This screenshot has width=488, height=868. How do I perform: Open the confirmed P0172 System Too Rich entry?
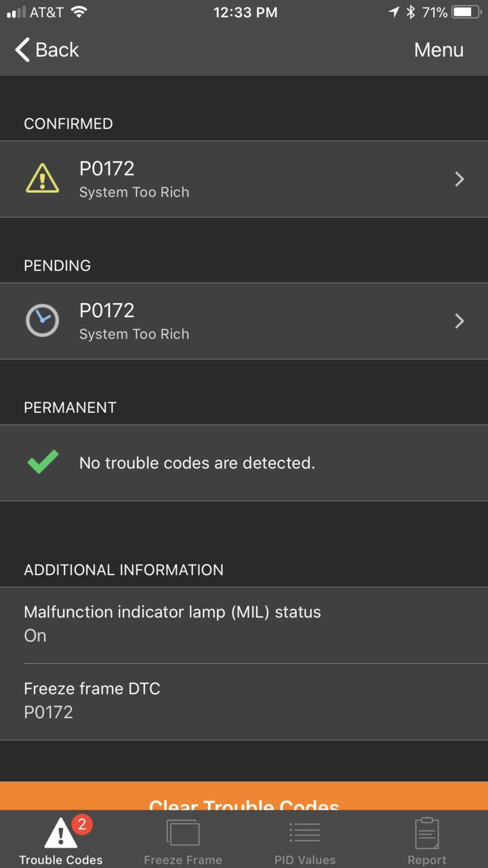[244, 179]
